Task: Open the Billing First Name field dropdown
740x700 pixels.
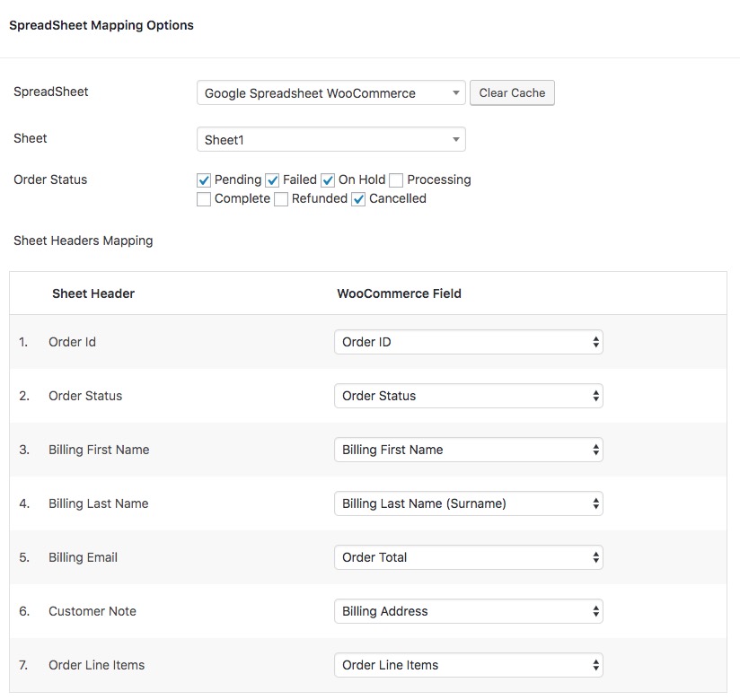Action: tap(468, 450)
